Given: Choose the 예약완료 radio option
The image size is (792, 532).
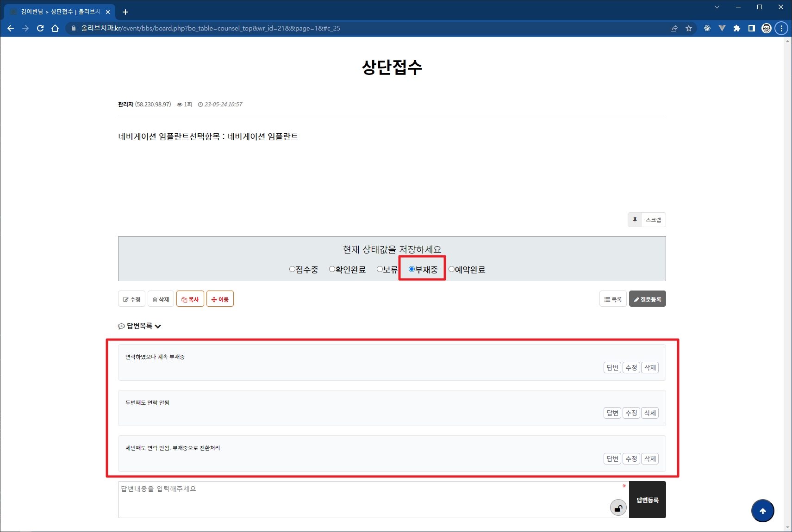Looking at the screenshot, I should pos(451,269).
